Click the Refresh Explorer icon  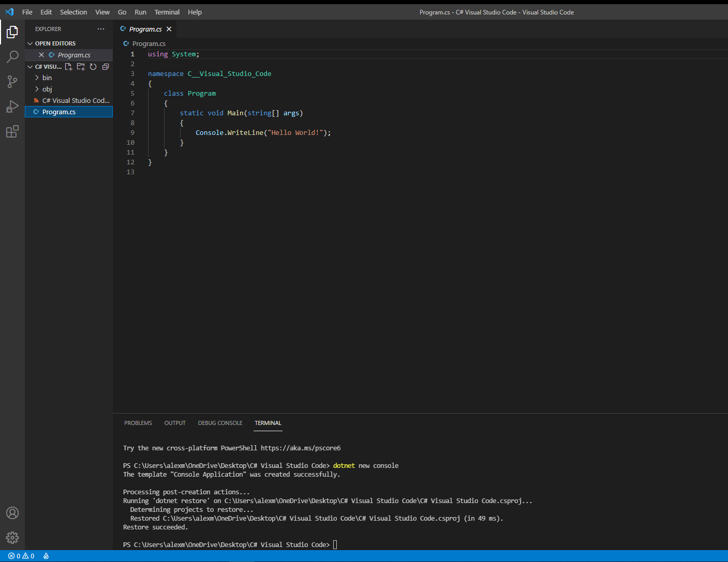click(93, 67)
